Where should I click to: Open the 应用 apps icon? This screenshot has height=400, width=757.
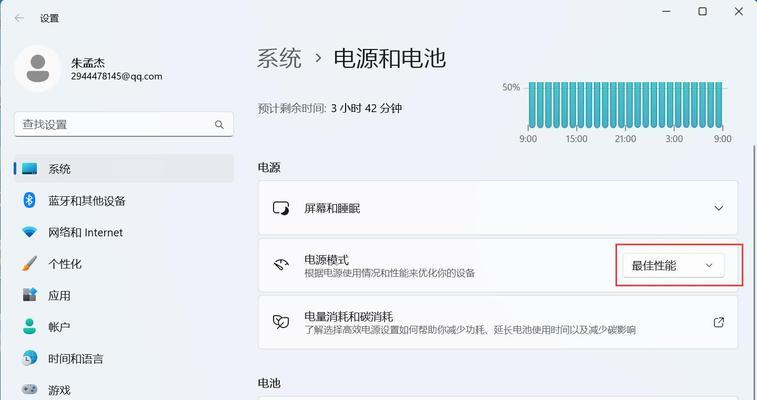point(29,295)
